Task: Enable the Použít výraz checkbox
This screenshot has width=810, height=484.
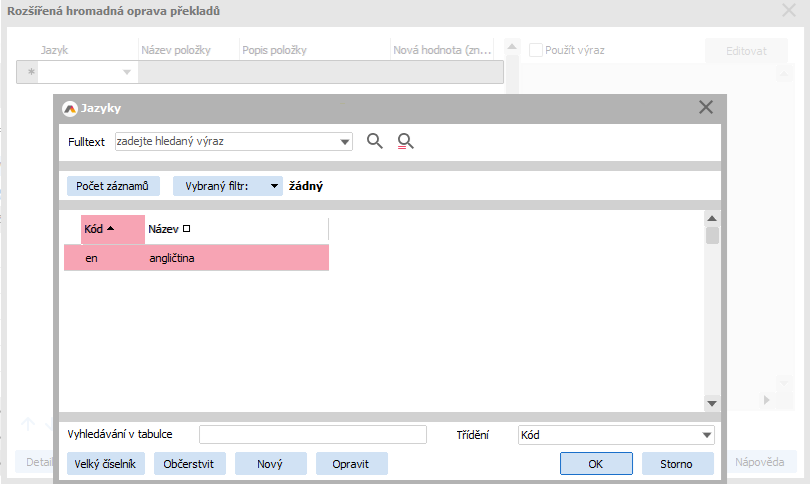Action: (536, 50)
